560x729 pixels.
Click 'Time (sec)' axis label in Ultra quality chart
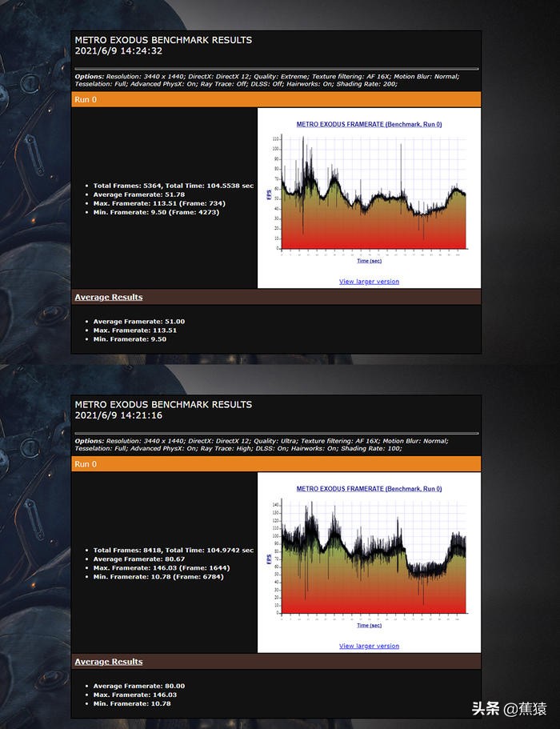369,625
